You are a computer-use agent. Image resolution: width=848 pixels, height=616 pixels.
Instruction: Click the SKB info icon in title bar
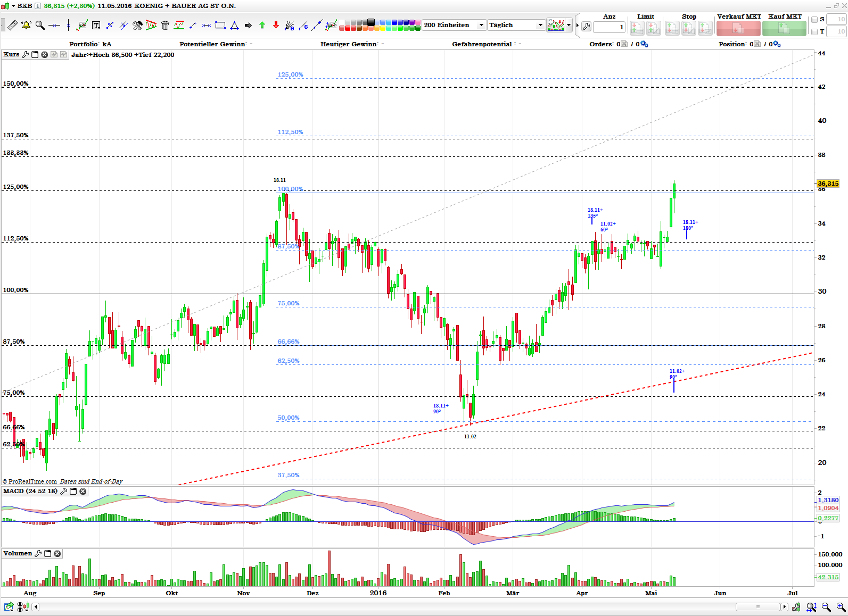(38, 6)
